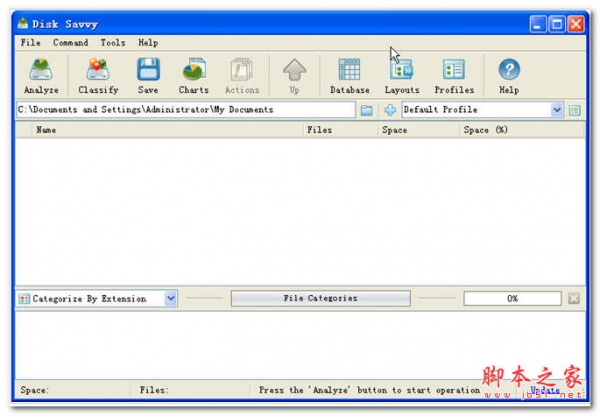The width and height of the screenshot is (600, 416).
Task: Open the Profiles manager
Action: click(x=454, y=76)
